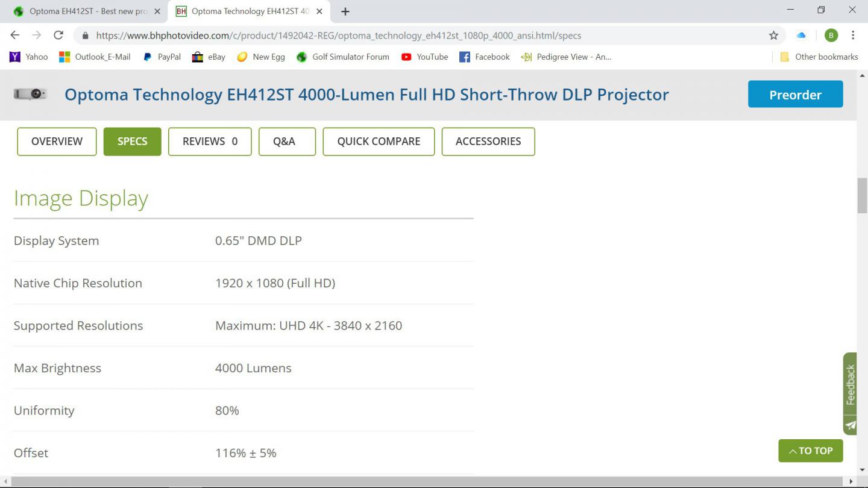
Task: Open the eBay bookmark
Action: click(x=209, y=57)
